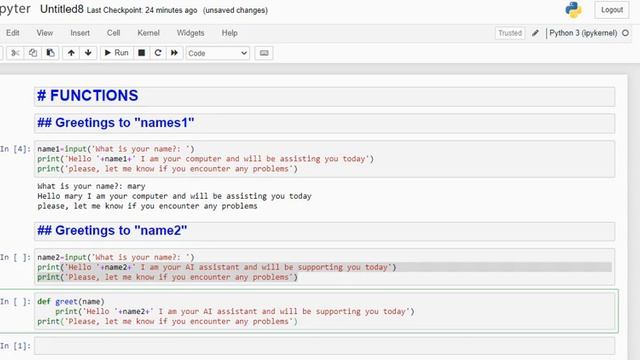Move selected cell down arrow
Image resolution: width=640 pixels, height=360 pixels.
pos(88,53)
